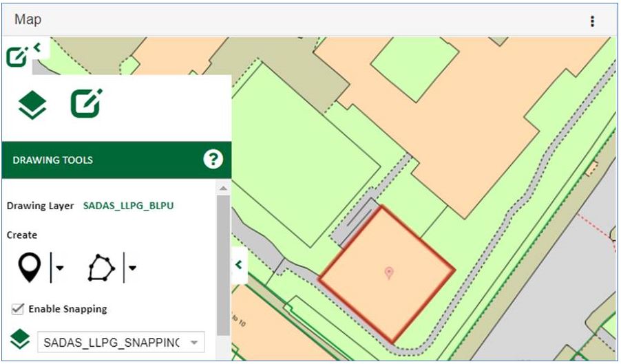The image size is (621, 364).
Task: Open the Drawing Tools edit tab icon
Action: pos(86,103)
